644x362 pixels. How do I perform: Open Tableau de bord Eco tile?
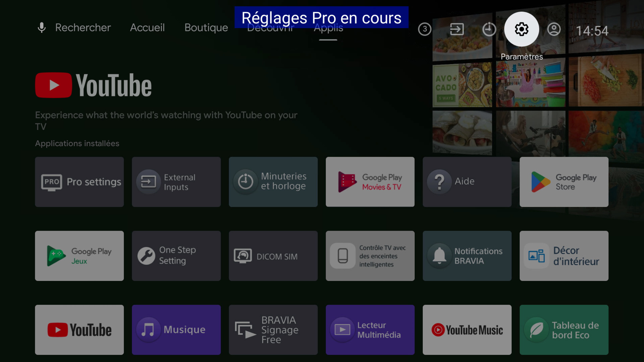[564, 330]
